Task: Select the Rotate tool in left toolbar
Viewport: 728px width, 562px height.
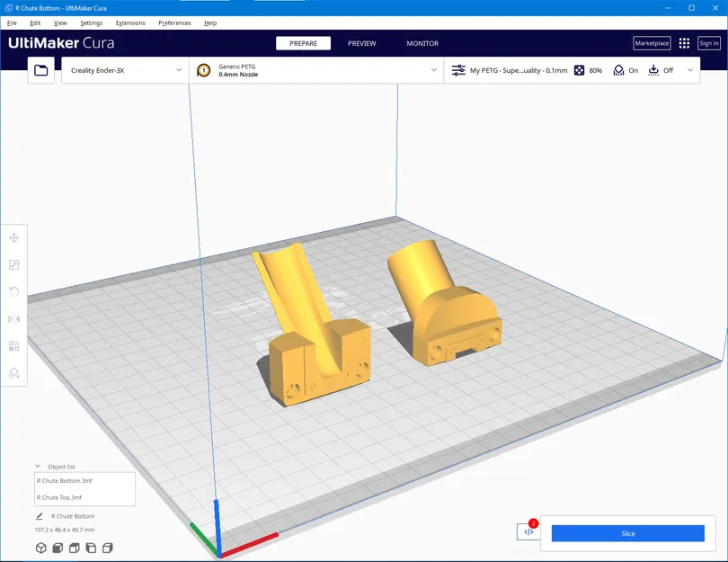Action: coord(13,291)
